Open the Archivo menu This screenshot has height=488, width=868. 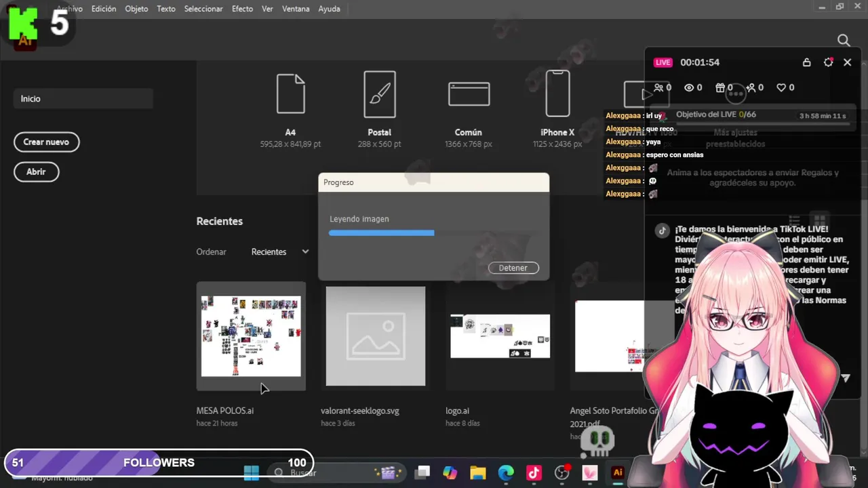click(69, 9)
